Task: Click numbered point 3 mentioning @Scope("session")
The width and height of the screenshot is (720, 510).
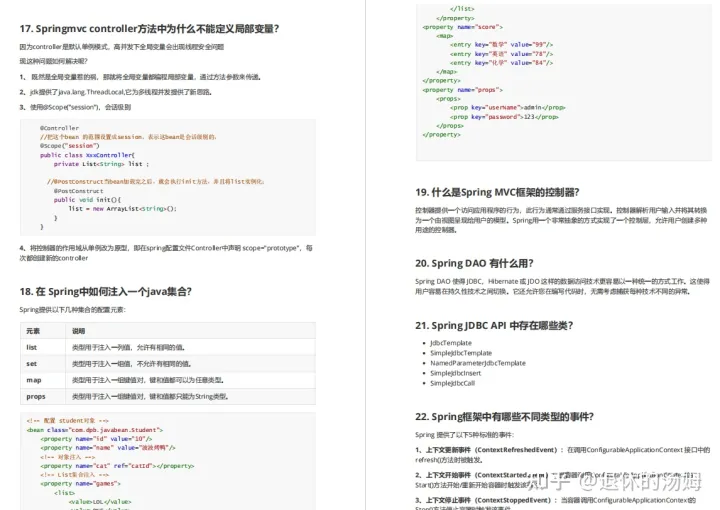Action: 75,107
